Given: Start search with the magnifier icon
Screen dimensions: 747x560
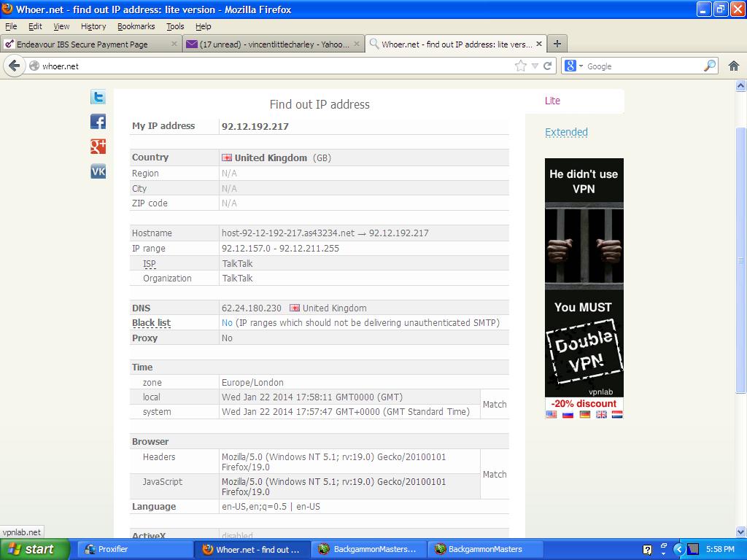Looking at the screenshot, I should point(709,66).
